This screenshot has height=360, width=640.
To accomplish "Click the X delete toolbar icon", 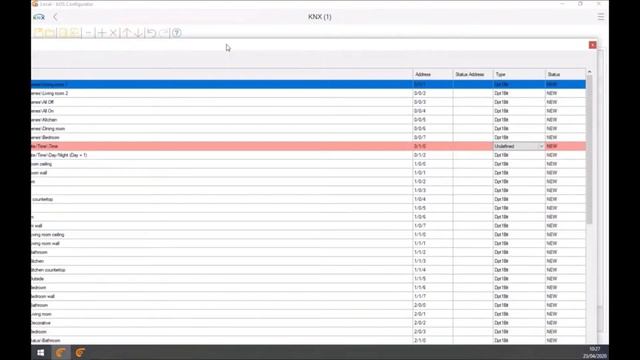I will (x=113, y=33).
